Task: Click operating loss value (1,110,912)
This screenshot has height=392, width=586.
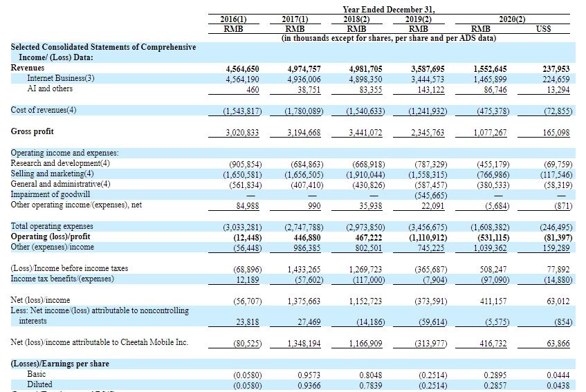Action: click(x=427, y=238)
